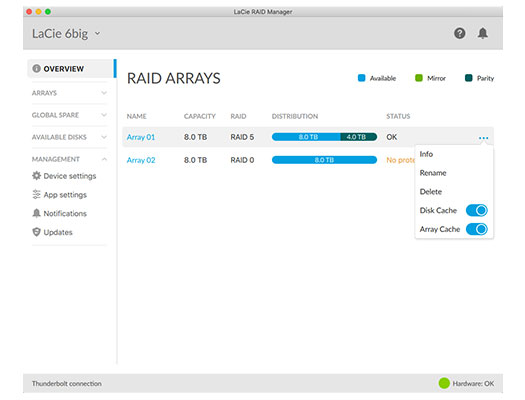Toggle the Disk Cache switch
Viewport: 525px width, 400px height.
476,210
